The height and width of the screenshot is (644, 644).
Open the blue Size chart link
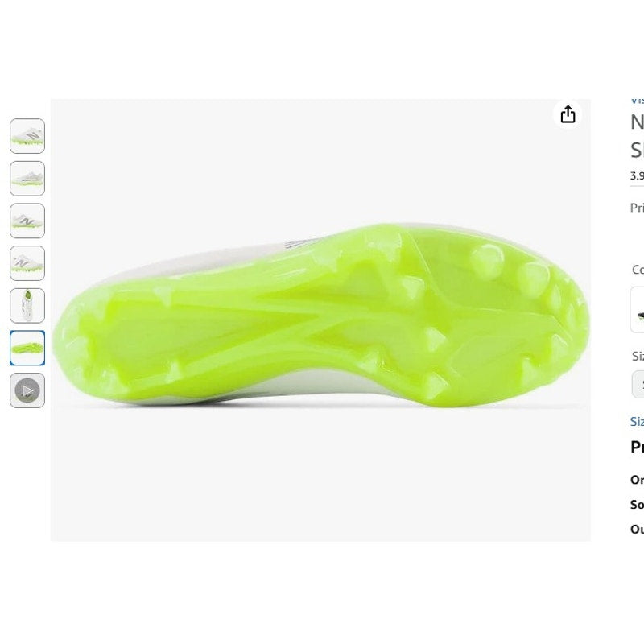[637, 421]
